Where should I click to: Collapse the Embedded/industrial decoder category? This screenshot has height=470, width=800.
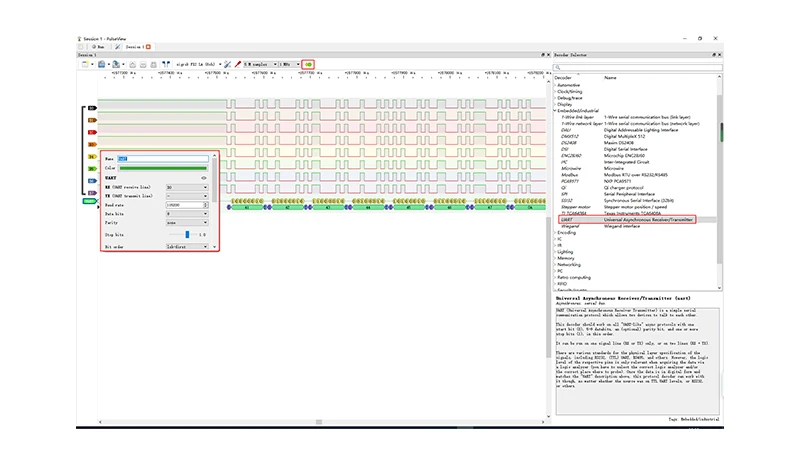(x=556, y=110)
